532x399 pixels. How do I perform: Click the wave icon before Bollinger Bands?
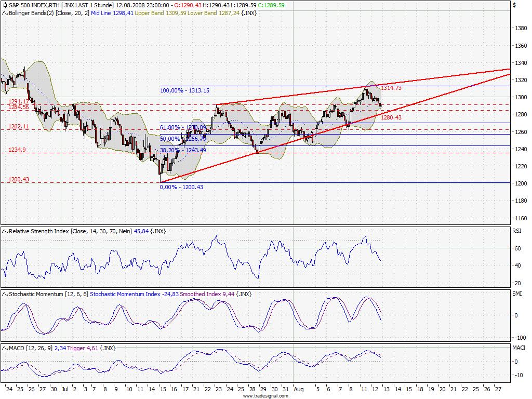coord(5,13)
